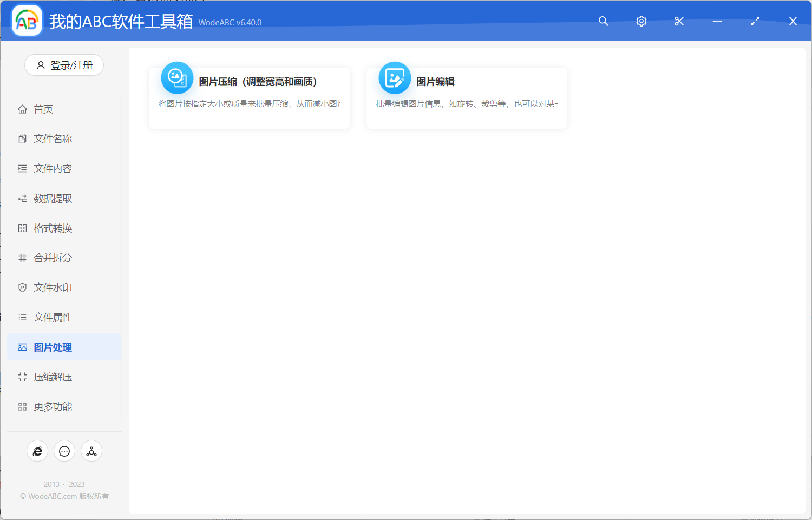Click the watermark icon beside 文件水印
The height and width of the screenshot is (520, 812).
pyautogui.click(x=22, y=287)
